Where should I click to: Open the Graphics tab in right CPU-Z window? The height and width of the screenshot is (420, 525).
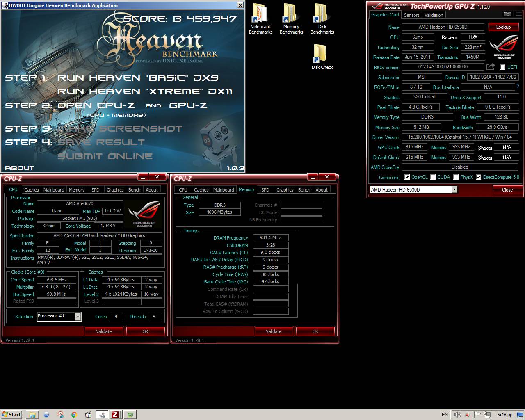coord(285,190)
